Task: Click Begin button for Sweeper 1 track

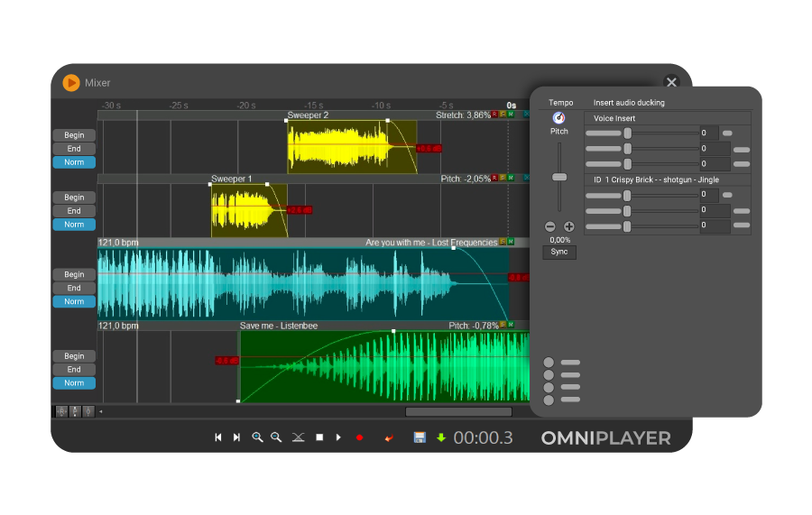Action: (74, 198)
